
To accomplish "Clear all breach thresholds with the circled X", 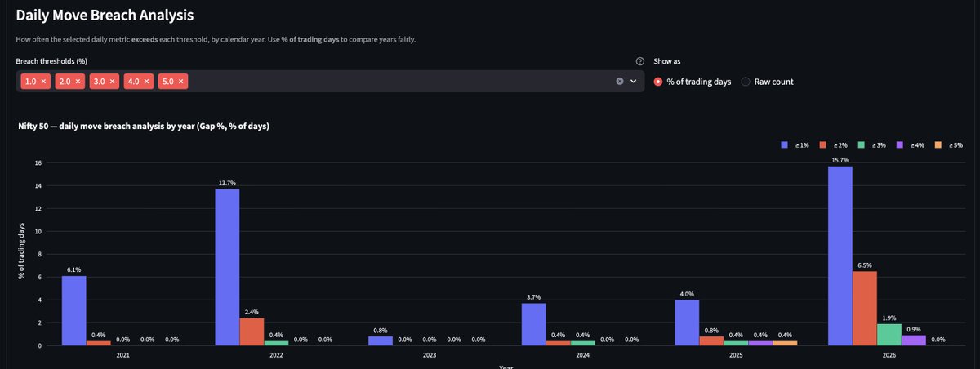I will (620, 82).
